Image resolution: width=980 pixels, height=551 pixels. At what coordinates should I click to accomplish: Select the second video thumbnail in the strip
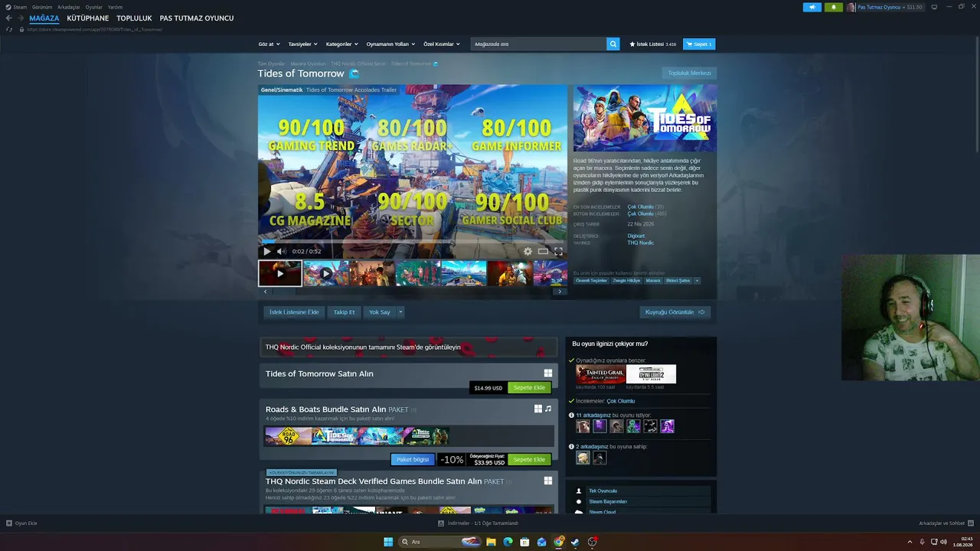click(325, 273)
